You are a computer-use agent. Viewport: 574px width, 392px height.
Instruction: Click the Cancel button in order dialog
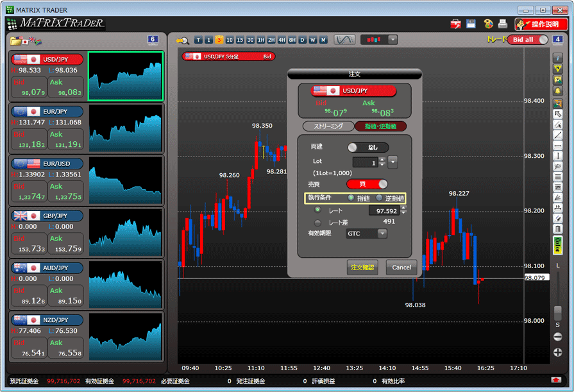(401, 268)
